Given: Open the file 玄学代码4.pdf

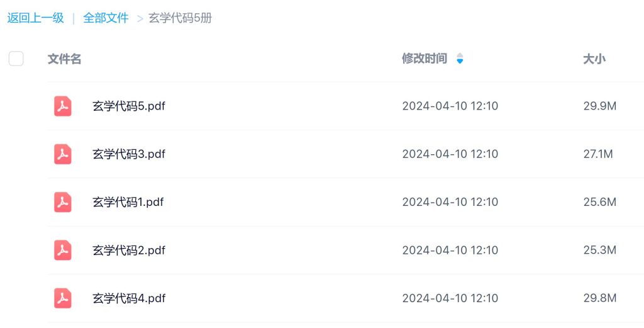Looking at the screenshot, I should 129,298.
